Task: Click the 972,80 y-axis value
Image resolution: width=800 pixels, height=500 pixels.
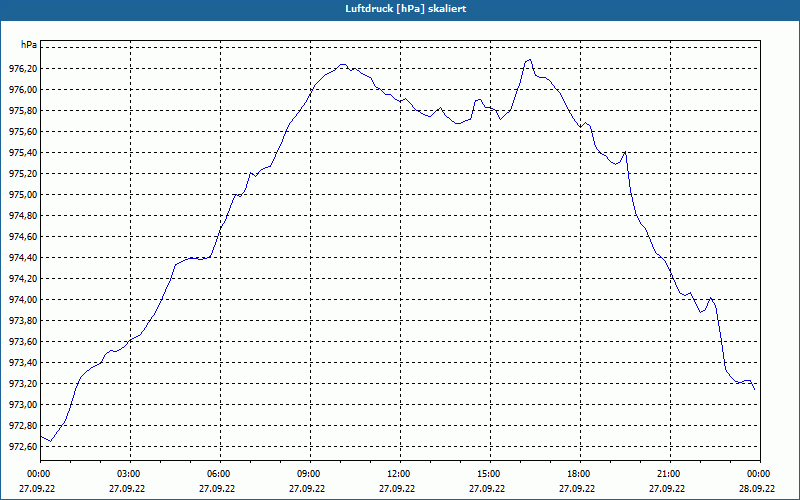Action: [x=23, y=426]
